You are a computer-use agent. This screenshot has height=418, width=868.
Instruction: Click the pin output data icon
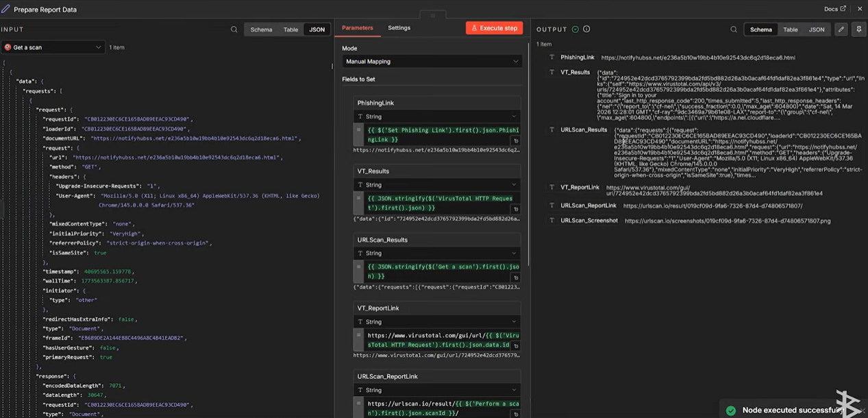[859, 29]
